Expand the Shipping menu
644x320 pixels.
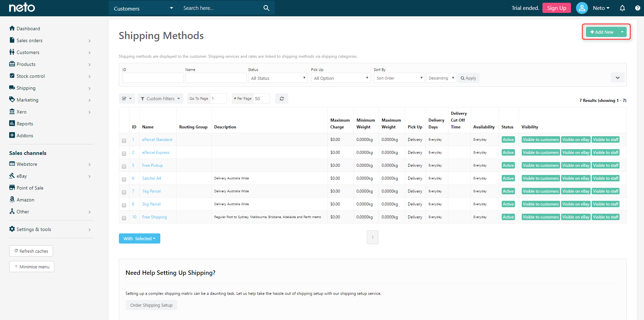(x=90, y=88)
